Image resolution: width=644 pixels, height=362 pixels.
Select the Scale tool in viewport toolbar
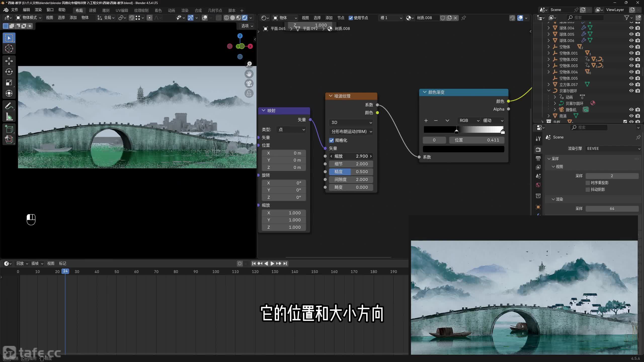pos(9,82)
